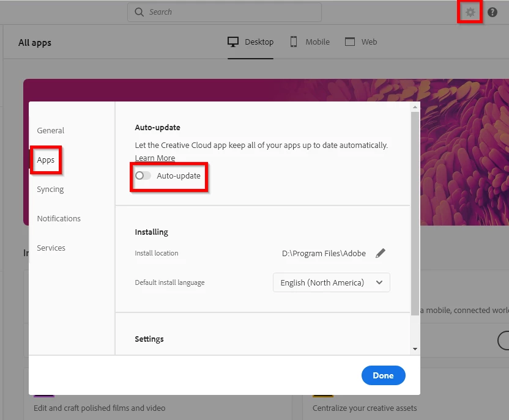Click the search magnifier icon
Screen dimensions: 509x420
pyautogui.click(x=139, y=12)
